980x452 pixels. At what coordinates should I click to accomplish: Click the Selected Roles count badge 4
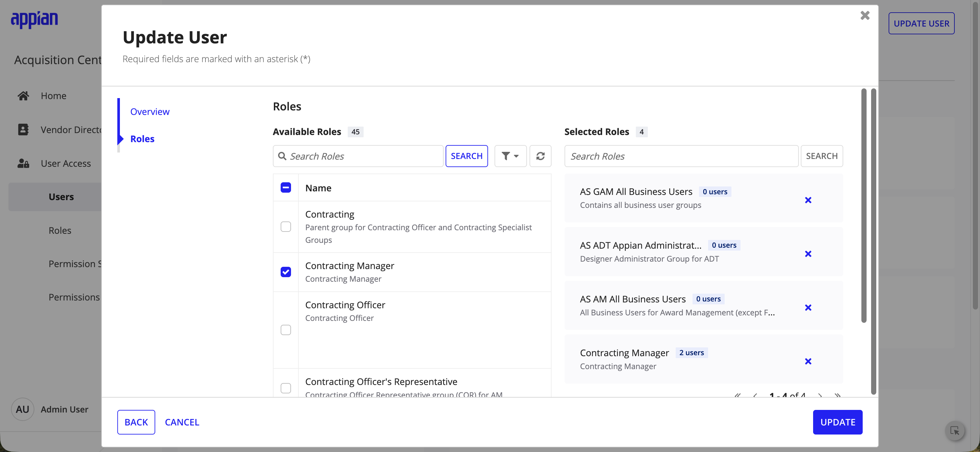641,132
